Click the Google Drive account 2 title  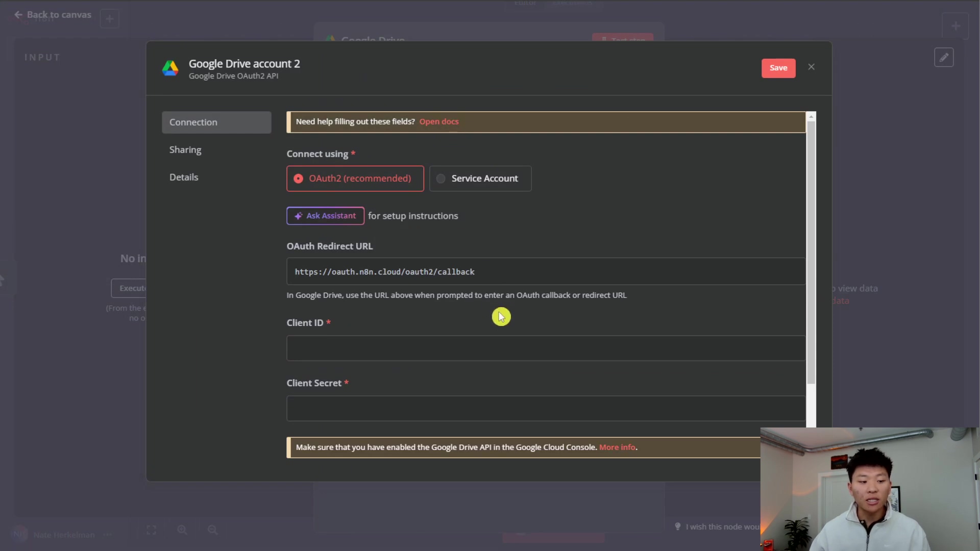tap(244, 64)
